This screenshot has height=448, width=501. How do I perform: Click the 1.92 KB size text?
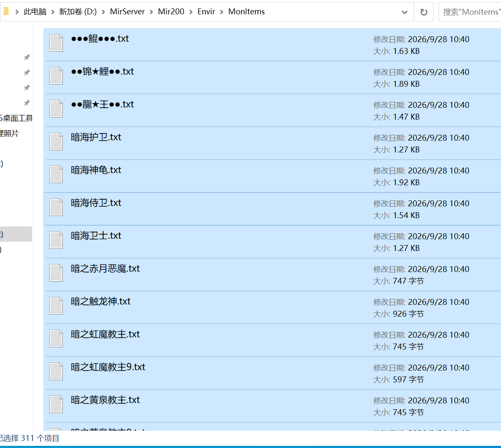pyautogui.click(x=406, y=183)
